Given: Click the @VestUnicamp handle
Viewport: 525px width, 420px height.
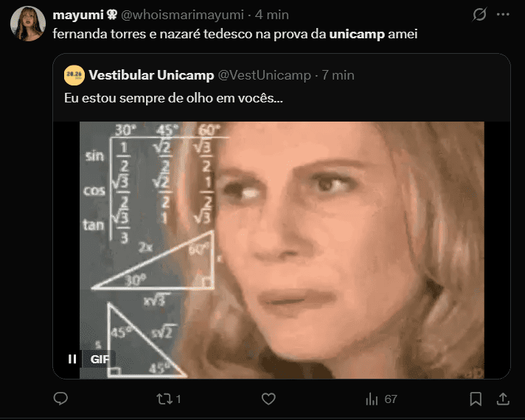Looking at the screenshot, I should click(264, 75).
